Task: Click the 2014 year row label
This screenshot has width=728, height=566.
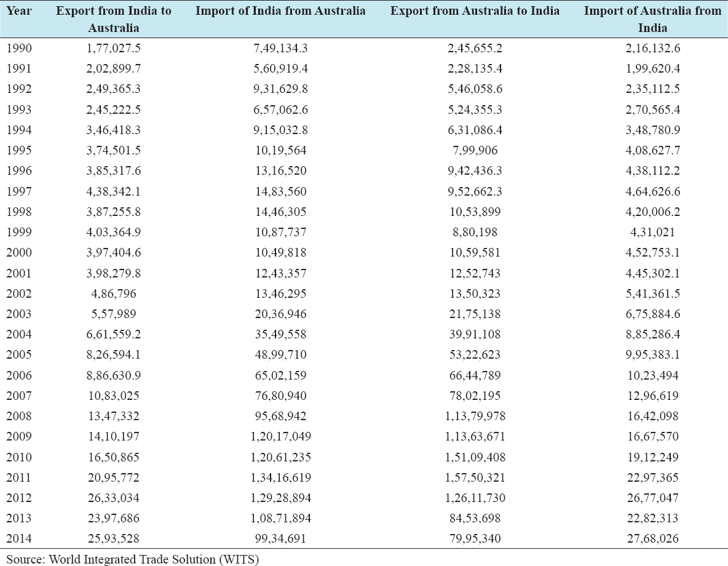Action: 17,538
